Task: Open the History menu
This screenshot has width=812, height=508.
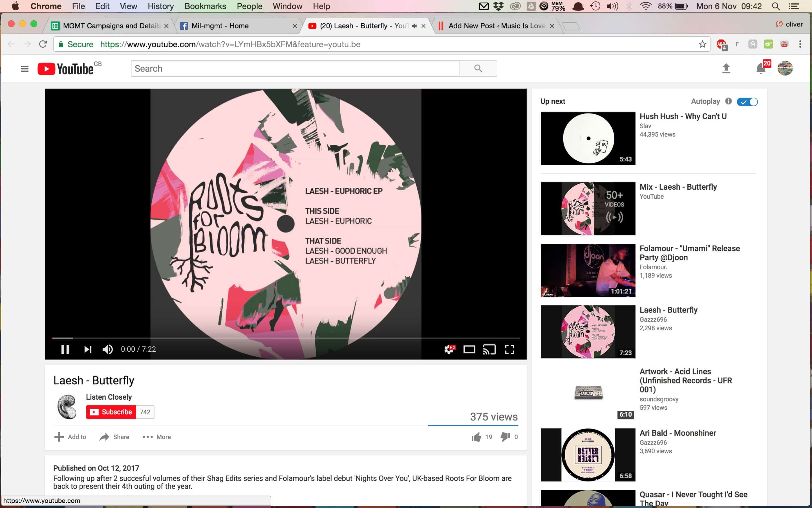Action: (161, 6)
